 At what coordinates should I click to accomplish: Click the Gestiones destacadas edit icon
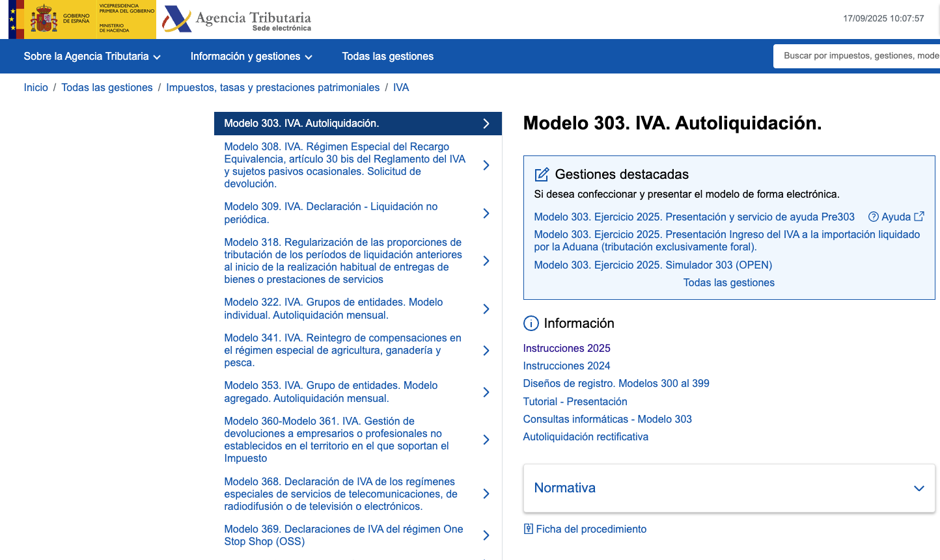pyautogui.click(x=542, y=174)
